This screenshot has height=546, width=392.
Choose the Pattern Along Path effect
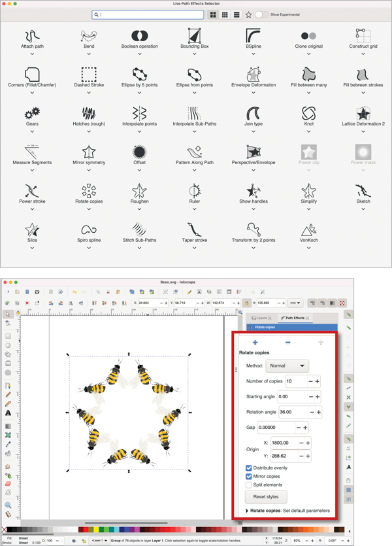pos(195,156)
